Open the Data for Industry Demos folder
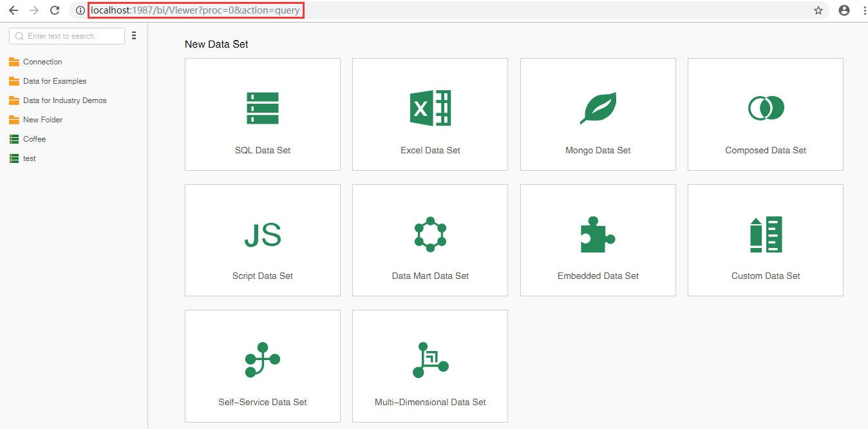 [x=64, y=100]
